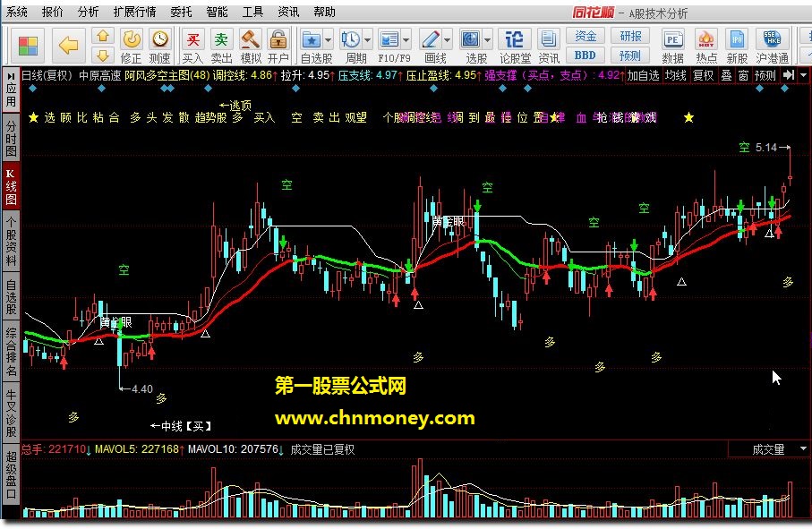The height and width of the screenshot is (529, 812).
Task: Open dropdown arrow at chart header right
Action: (803, 75)
